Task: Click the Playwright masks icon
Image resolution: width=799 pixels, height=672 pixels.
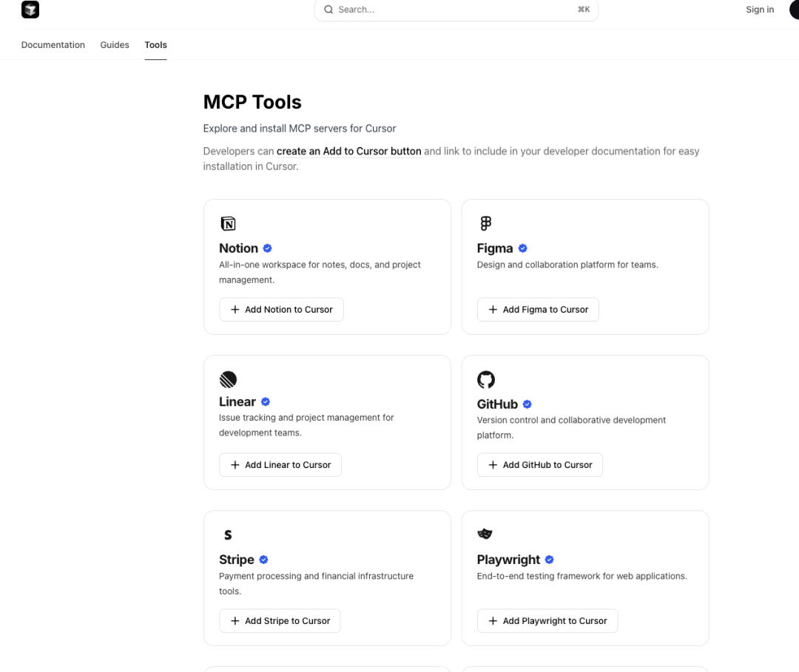Action: [x=485, y=534]
